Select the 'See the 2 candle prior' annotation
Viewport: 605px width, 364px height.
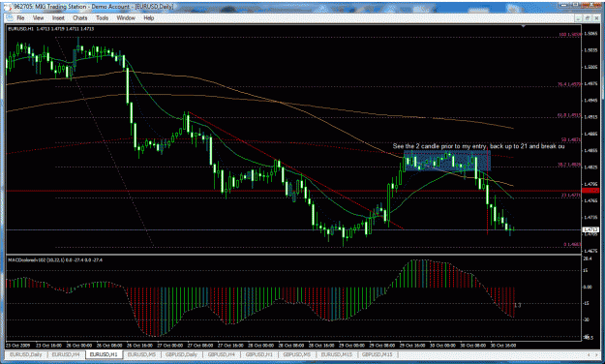(478, 146)
